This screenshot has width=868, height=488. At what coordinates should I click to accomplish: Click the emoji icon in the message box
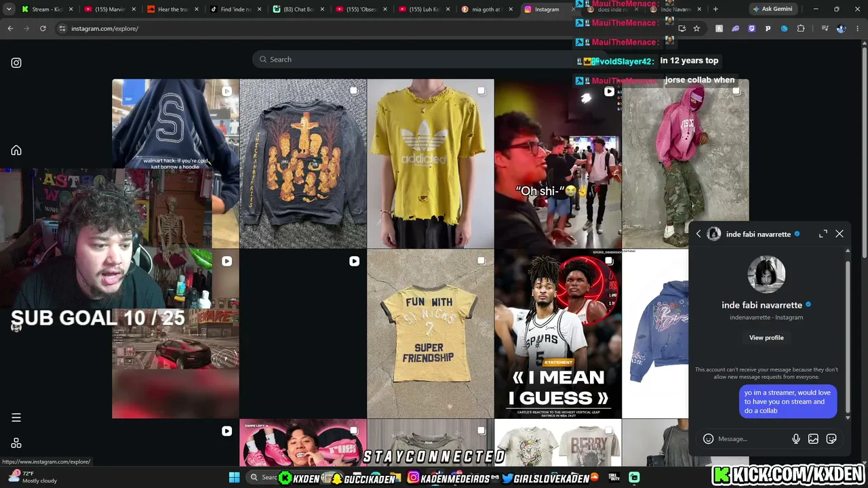pyautogui.click(x=708, y=439)
